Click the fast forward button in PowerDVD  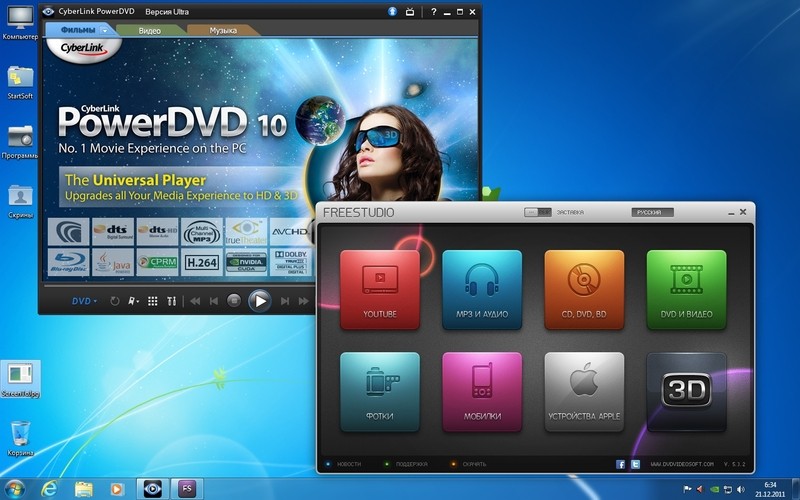[304, 302]
